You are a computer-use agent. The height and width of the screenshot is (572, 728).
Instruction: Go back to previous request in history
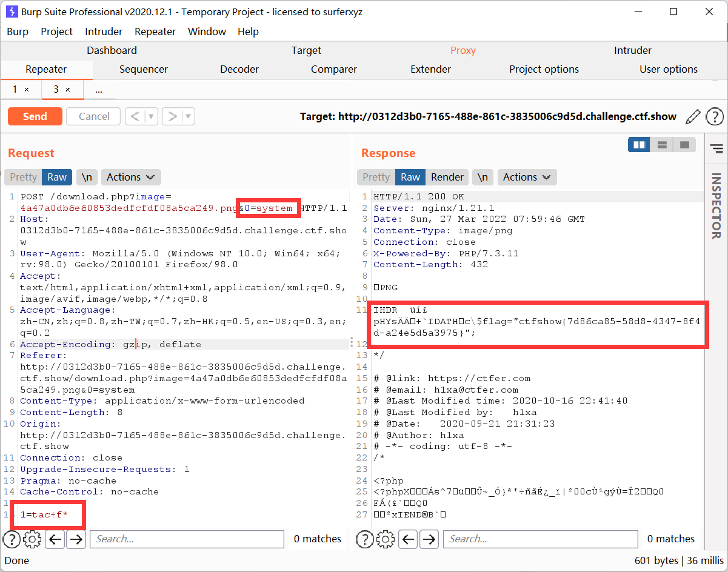tap(135, 116)
